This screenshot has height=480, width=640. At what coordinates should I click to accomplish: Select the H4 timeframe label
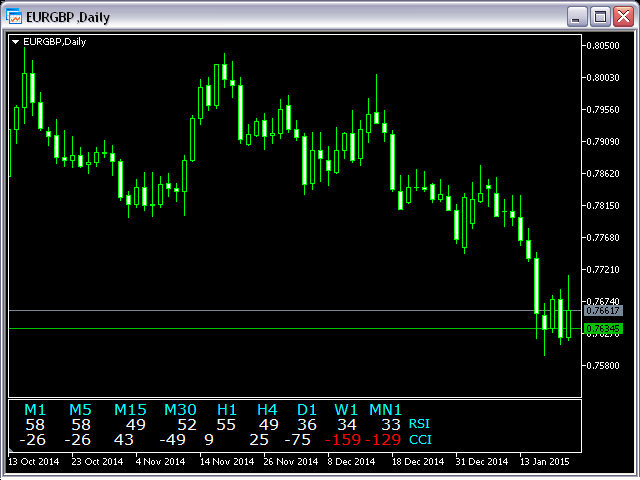[267, 409]
